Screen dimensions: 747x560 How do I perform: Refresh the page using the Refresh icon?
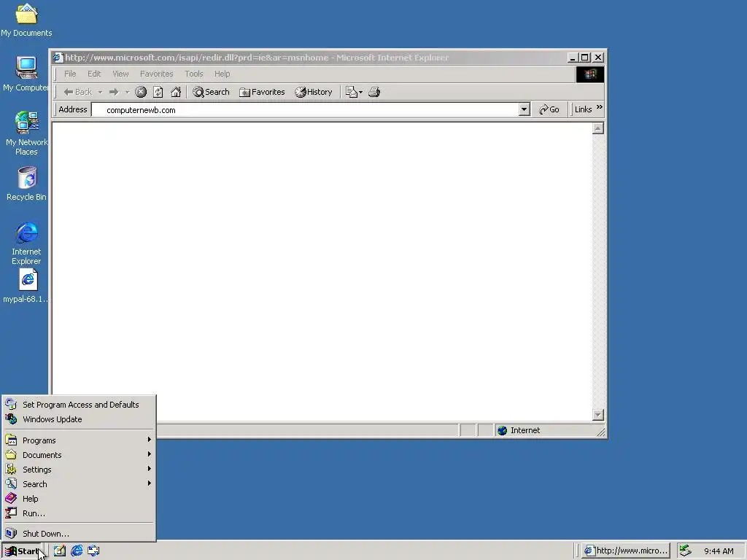(158, 92)
